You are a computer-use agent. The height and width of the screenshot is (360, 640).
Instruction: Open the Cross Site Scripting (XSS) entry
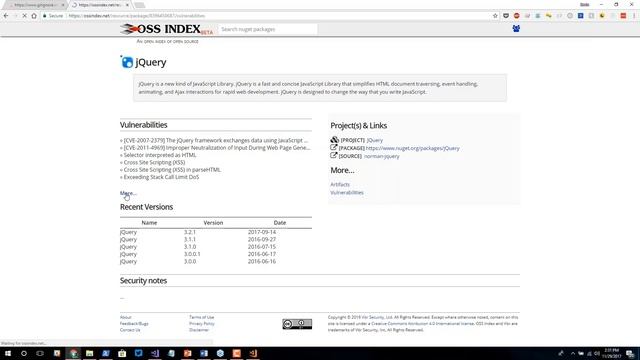154,162
